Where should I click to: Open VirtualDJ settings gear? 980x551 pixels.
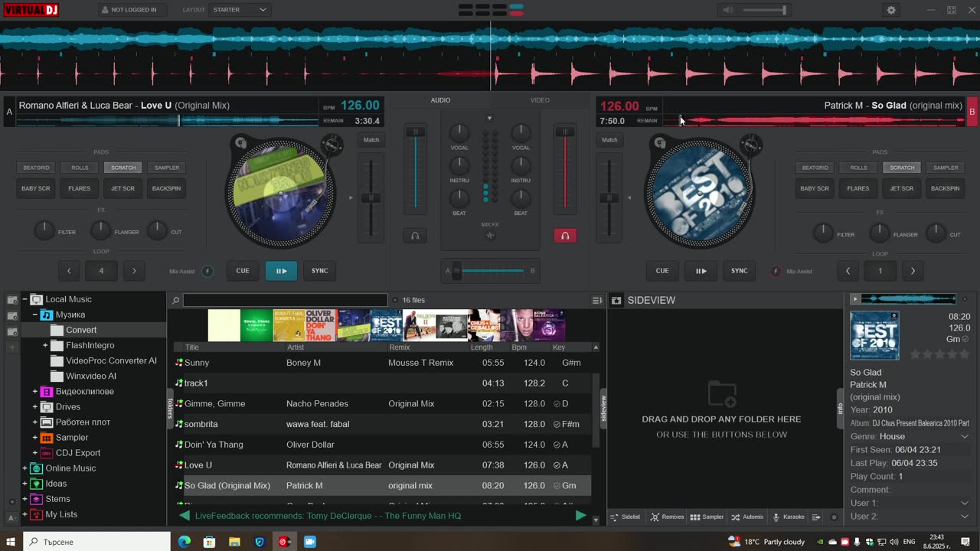[x=890, y=10]
